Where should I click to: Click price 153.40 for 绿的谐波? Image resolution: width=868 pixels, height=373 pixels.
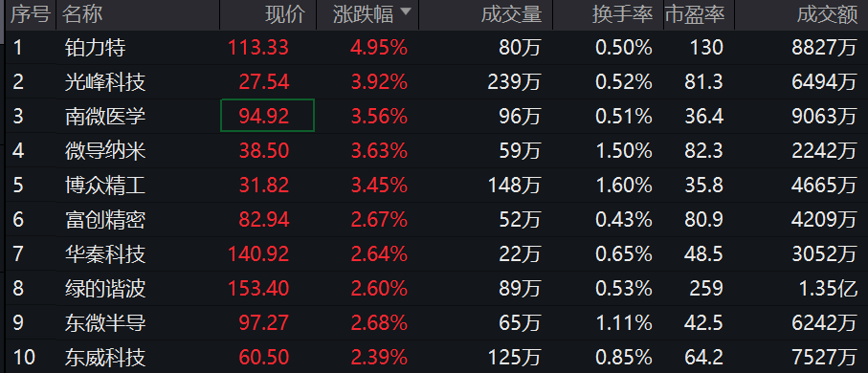[258, 288]
